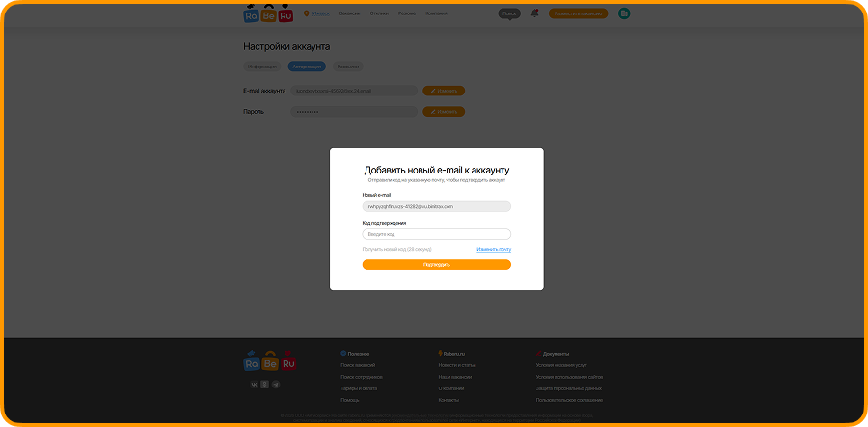The image size is (868, 427).
Task: Focus the confirmation code input field
Action: tap(436, 234)
